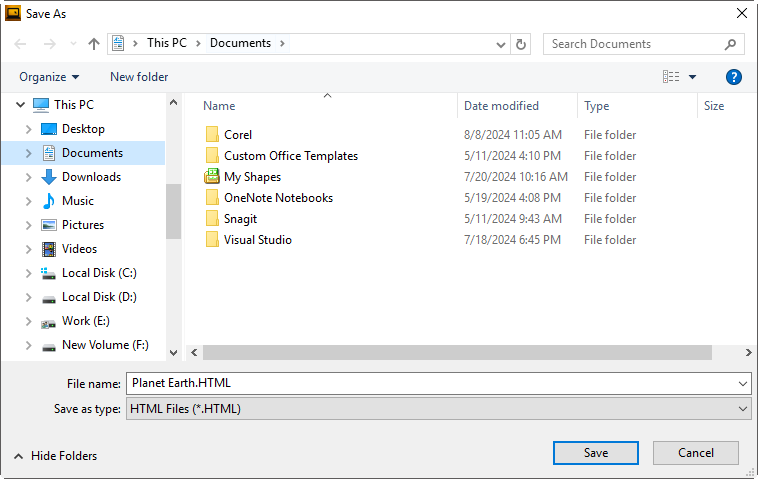The image size is (758, 479).
Task: Click the Refresh icon in address bar
Action: (520, 44)
